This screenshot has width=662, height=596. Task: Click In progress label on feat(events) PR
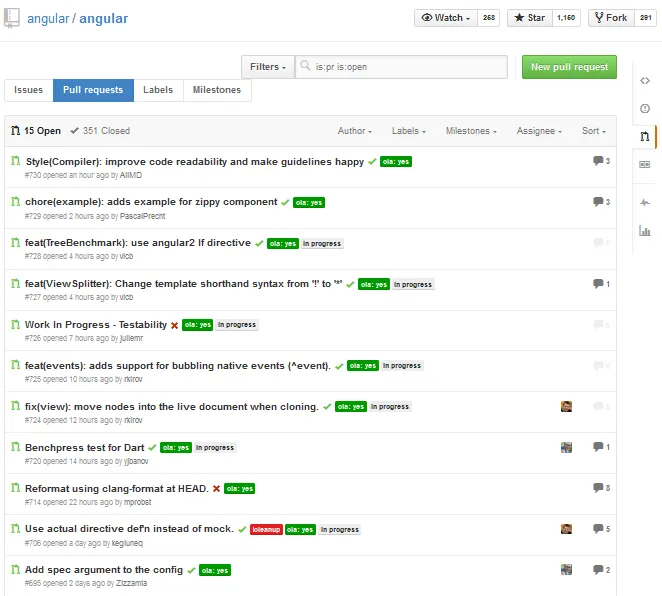[x=402, y=366]
